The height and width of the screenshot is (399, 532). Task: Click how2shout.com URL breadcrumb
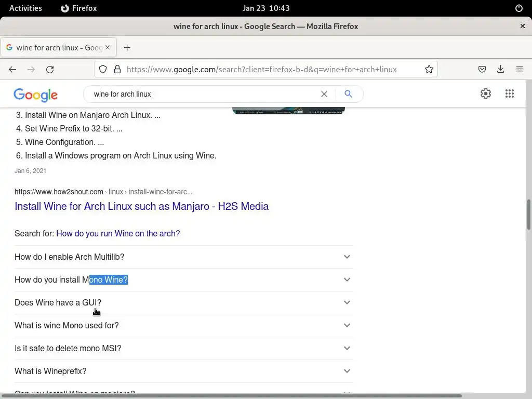click(103, 192)
